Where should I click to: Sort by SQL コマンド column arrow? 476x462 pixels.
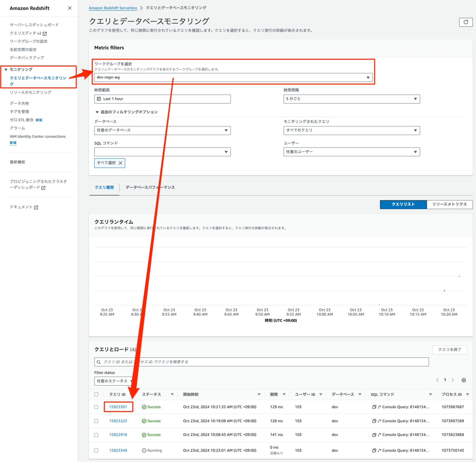point(430,394)
